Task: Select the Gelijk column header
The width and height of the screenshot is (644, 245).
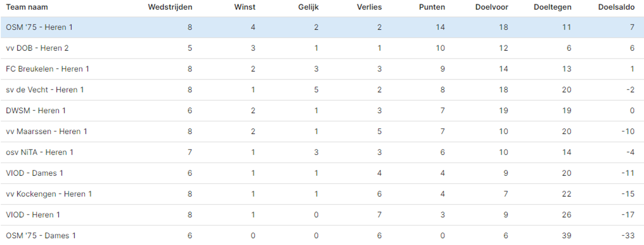Action: (309, 7)
